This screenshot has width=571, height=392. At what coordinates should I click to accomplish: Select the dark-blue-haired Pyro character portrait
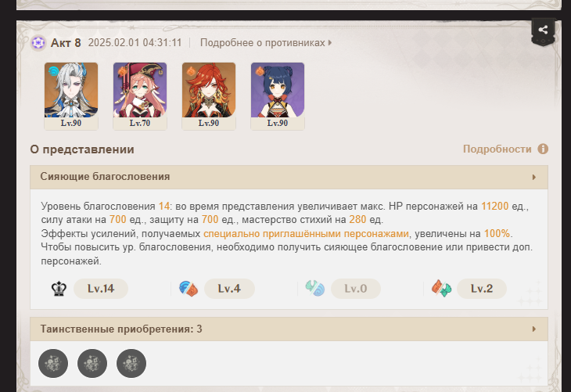click(278, 96)
